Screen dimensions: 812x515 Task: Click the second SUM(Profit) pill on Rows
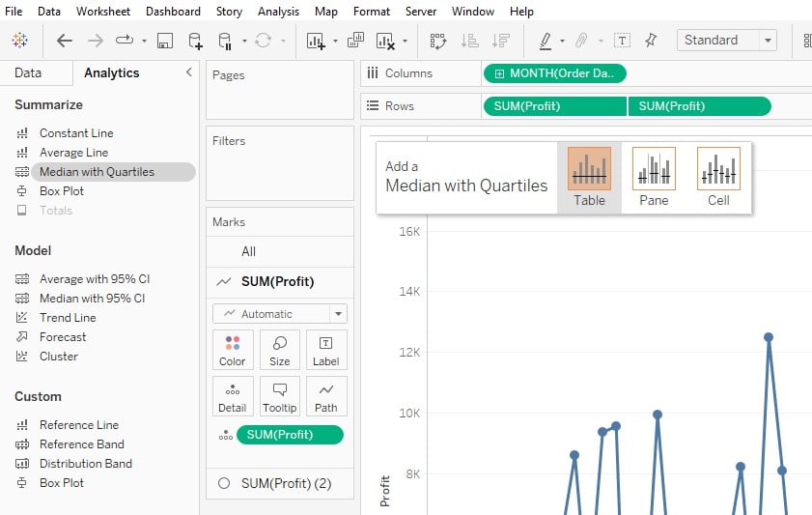700,106
